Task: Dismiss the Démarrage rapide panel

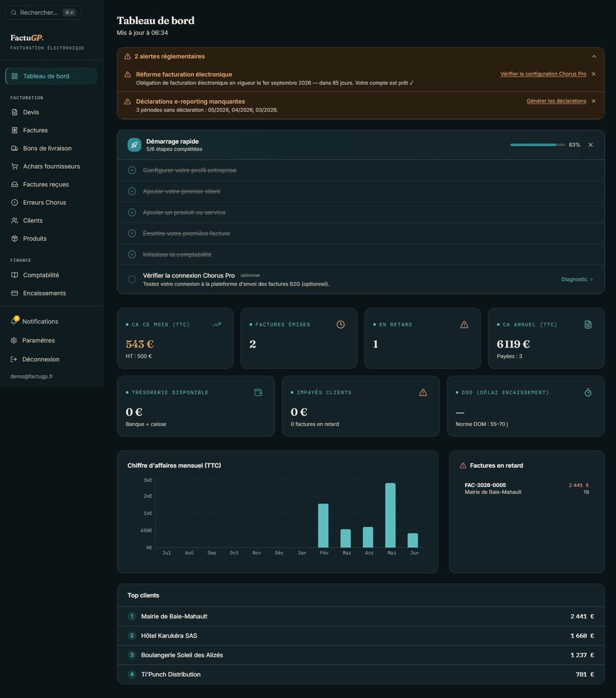Action: (x=591, y=145)
